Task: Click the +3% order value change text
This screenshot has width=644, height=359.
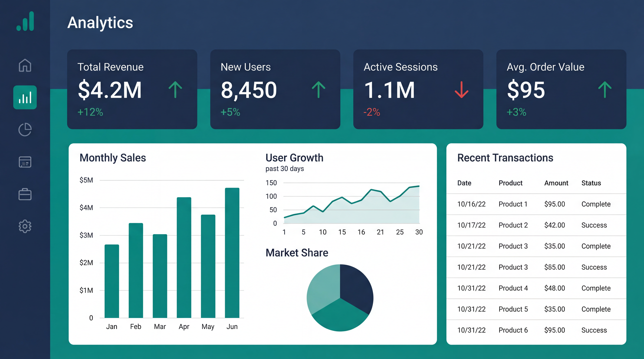Action: 516,112
